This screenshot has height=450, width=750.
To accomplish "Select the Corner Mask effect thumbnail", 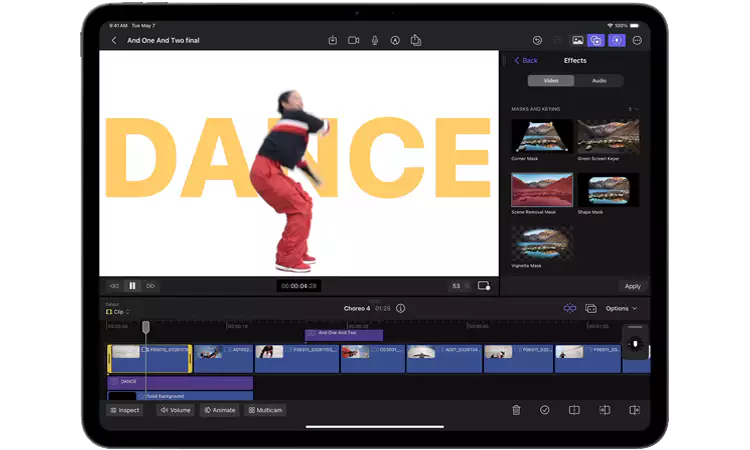I will tap(541, 136).
